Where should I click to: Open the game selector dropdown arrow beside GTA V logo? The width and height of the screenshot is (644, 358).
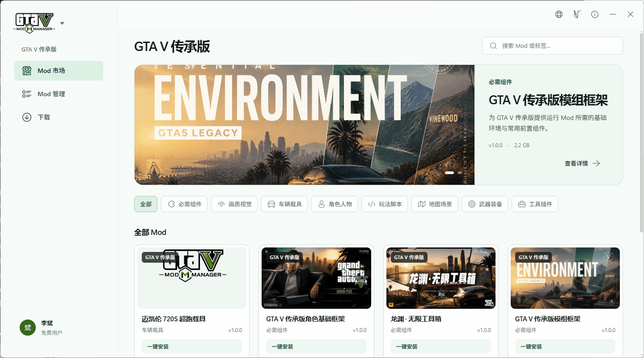click(x=62, y=23)
